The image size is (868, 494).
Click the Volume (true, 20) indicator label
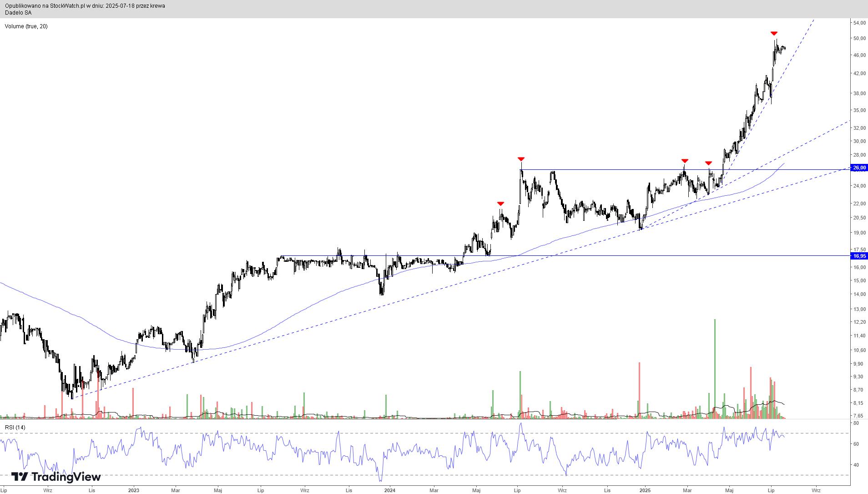pyautogui.click(x=26, y=26)
